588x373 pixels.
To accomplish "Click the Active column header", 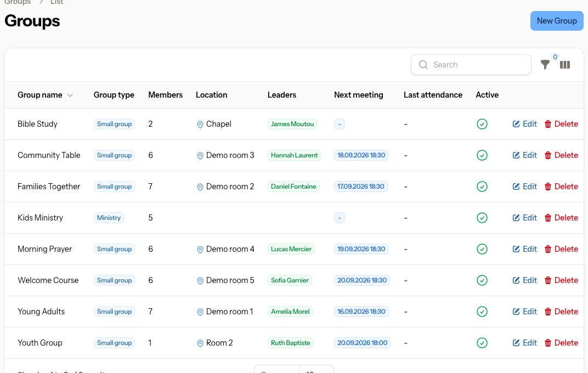I will 487,95.
